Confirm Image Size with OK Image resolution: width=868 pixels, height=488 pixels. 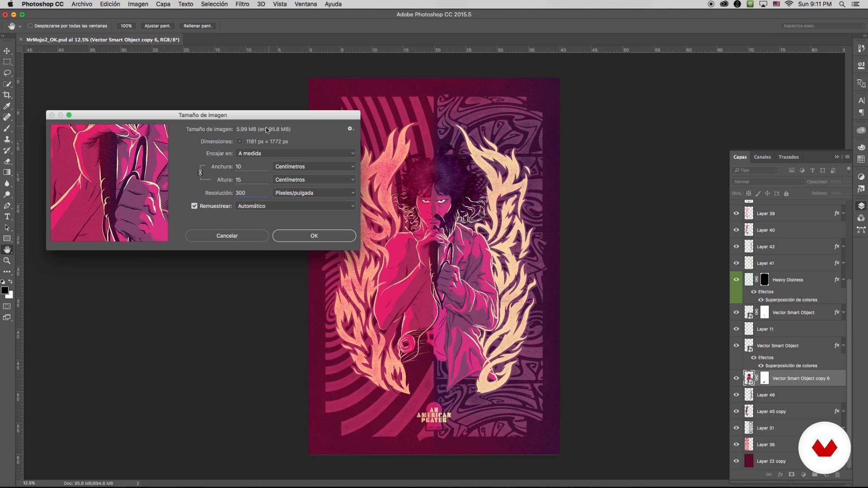[314, 236]
